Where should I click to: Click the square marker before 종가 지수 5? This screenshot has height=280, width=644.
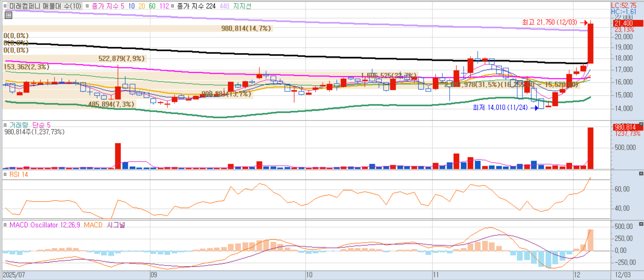coord(87,6)
